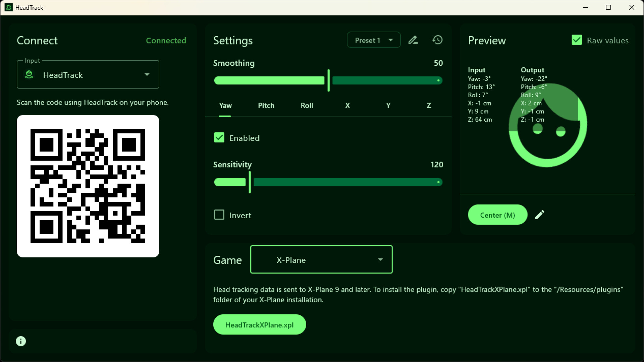644x362 pixels.
Task: Click the QR code for phone connection
Action: [88, 186]
